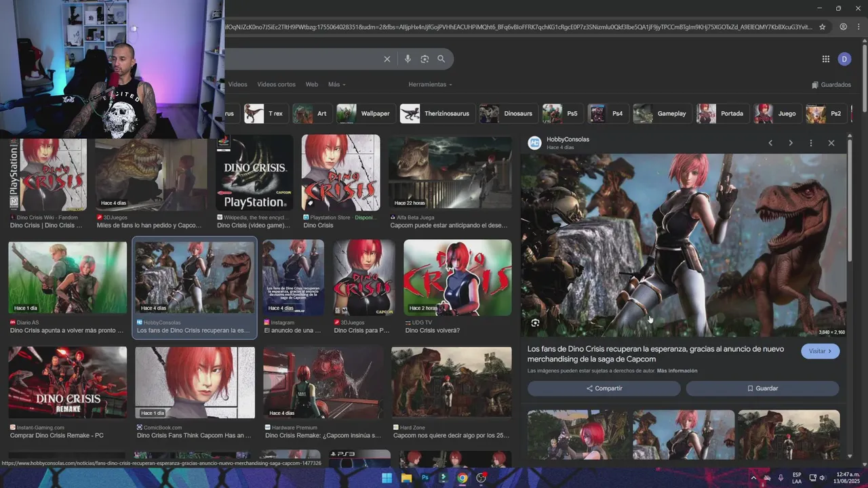Open Chrome profile icon in toolbar

(x=843, y=27)
